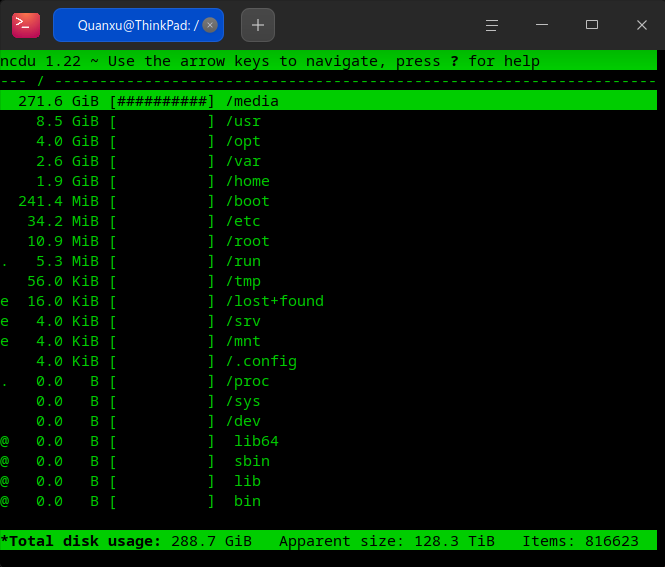This screenshot has height=567, width=665.
Task: Open a new terminal tab with plus button
Action: 258,25
